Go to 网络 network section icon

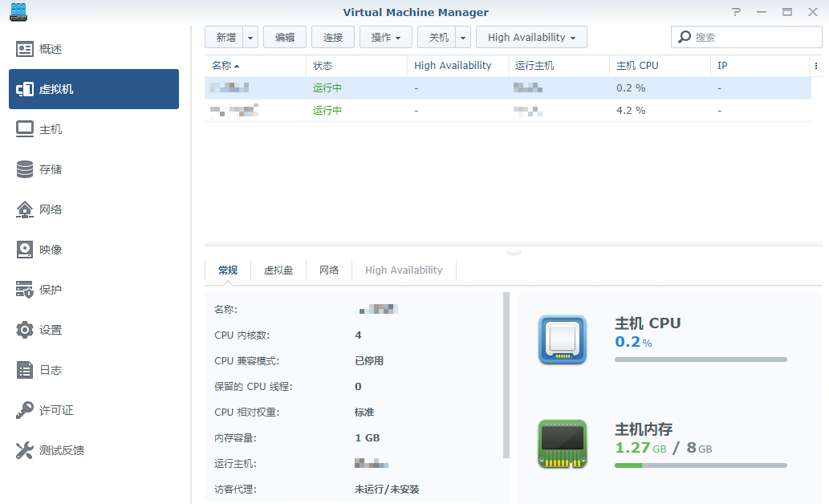click(x=25, y=209)
